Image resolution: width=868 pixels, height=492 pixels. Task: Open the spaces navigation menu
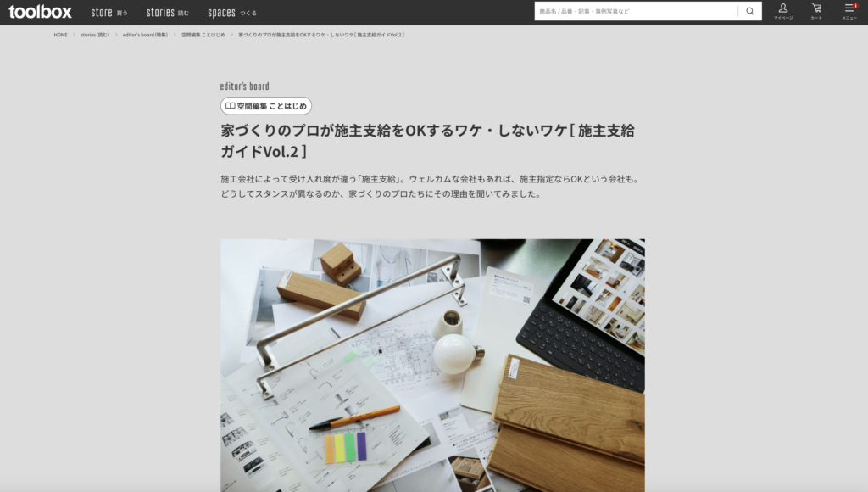pyautogui.click(x=232, y=12)
